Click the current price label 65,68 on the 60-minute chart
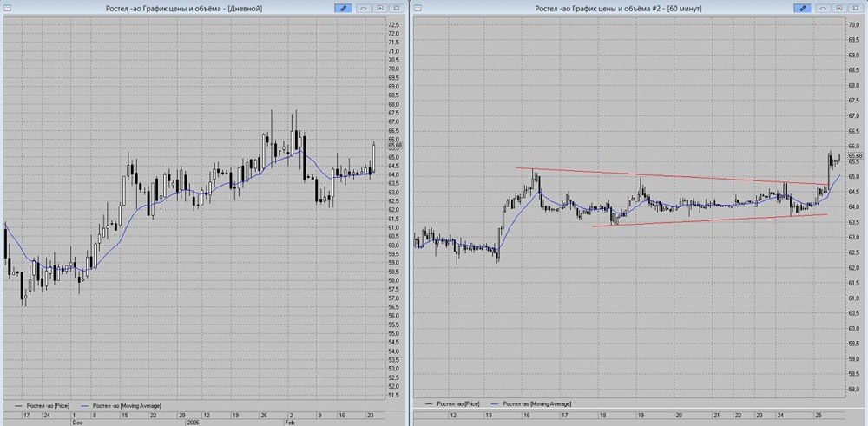 [855, 155]
